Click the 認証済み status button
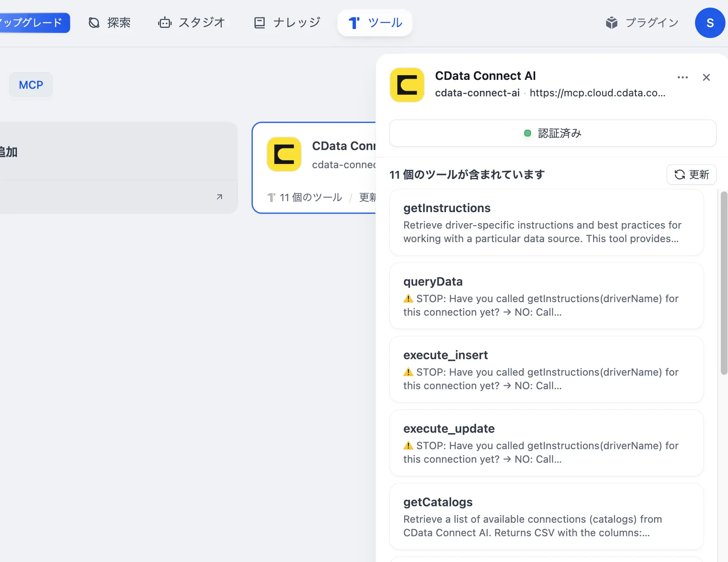Image resolution: width=728 pixels, height=562 pixels. click(x=553, y=133)
